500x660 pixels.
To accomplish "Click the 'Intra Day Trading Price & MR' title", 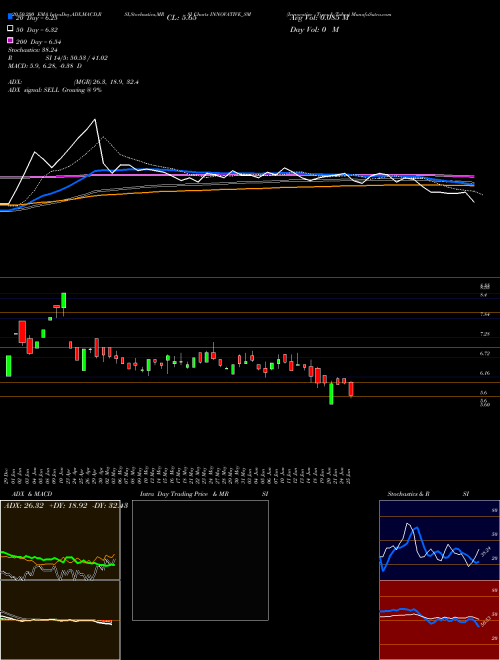I will (x=184, y=494).
